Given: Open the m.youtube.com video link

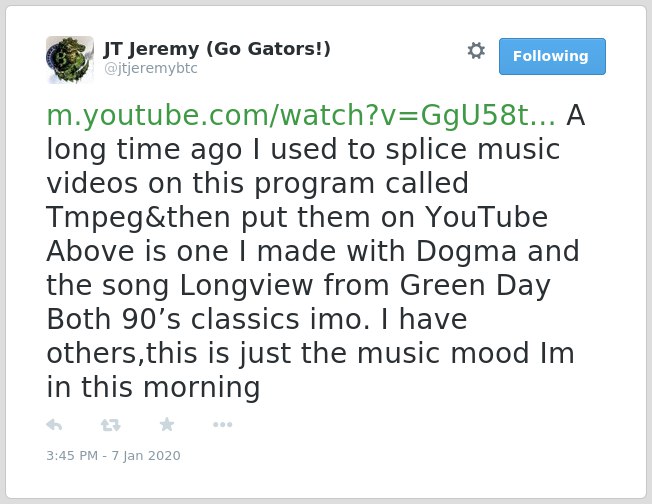Looking at the screenshot, I should [301, 115].
